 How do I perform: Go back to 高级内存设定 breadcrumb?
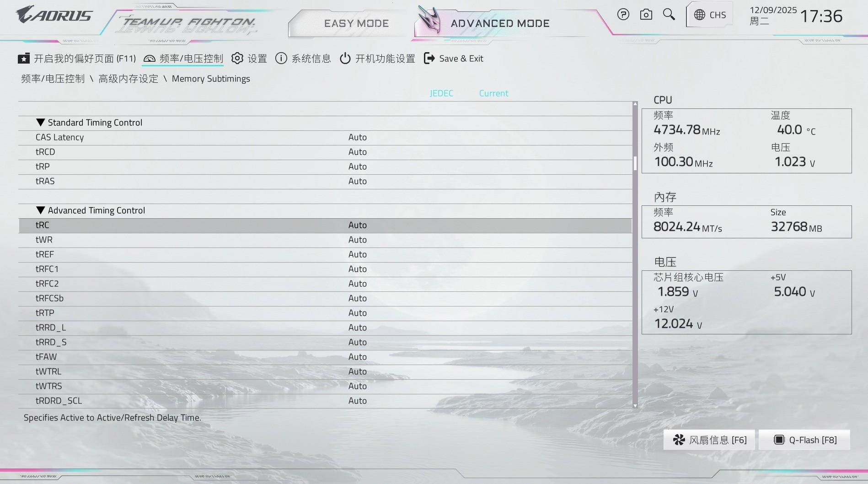point(128,79)
